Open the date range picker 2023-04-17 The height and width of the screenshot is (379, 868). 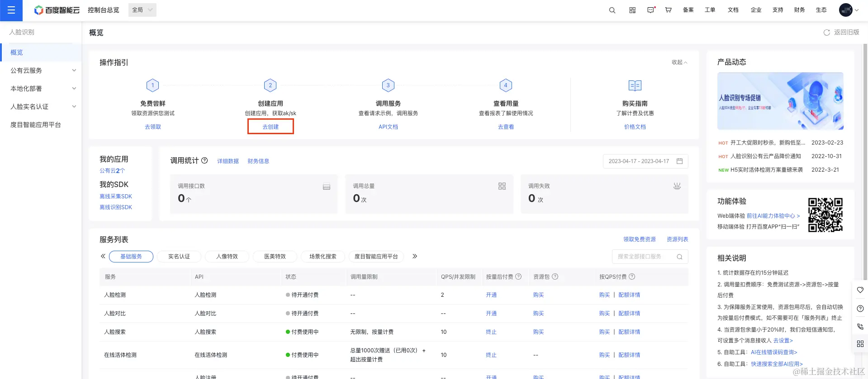pyautogui.click(x=645, y=161)
